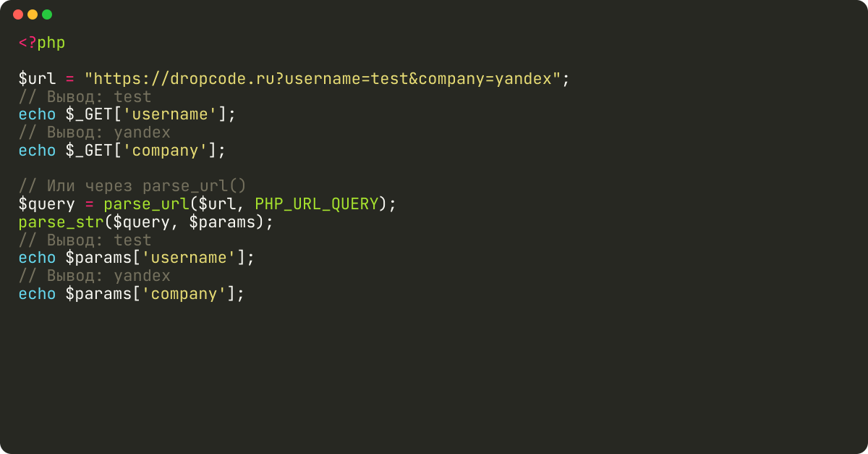The width and height of the screenshot is (868, 454).
Task: Click the last "Вывод: yandex" comment
Action: (94, 276)
